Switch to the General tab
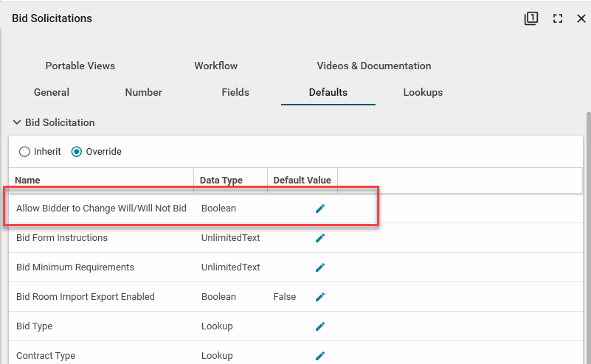 coord(52,92)
